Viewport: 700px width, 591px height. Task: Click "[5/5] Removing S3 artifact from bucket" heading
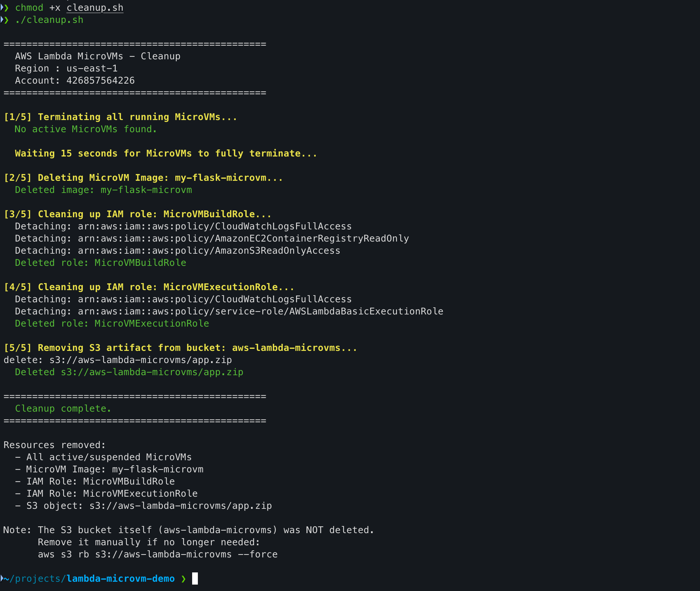(180, 348)
